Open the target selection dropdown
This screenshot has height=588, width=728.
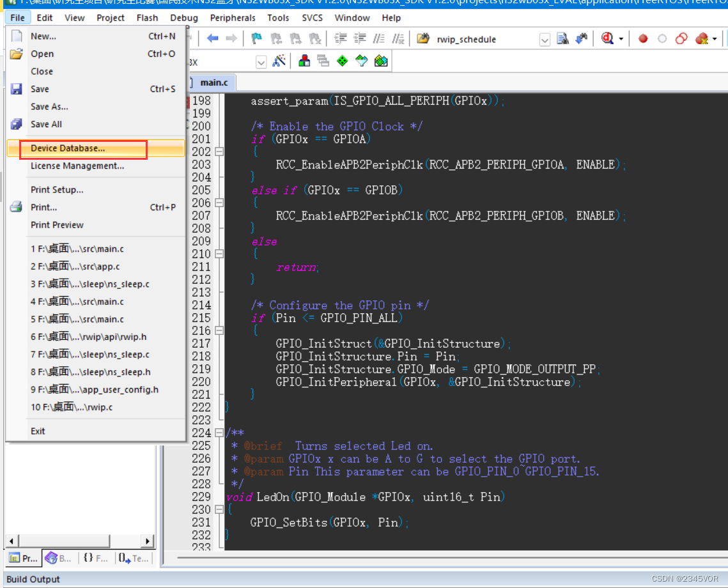pos(261,61)
